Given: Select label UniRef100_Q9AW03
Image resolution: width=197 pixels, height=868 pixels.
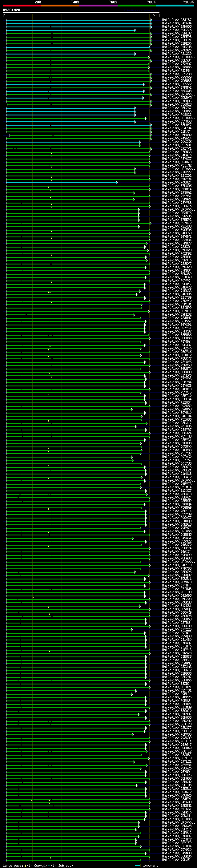Looking at the screenshot, I should 177,409.
